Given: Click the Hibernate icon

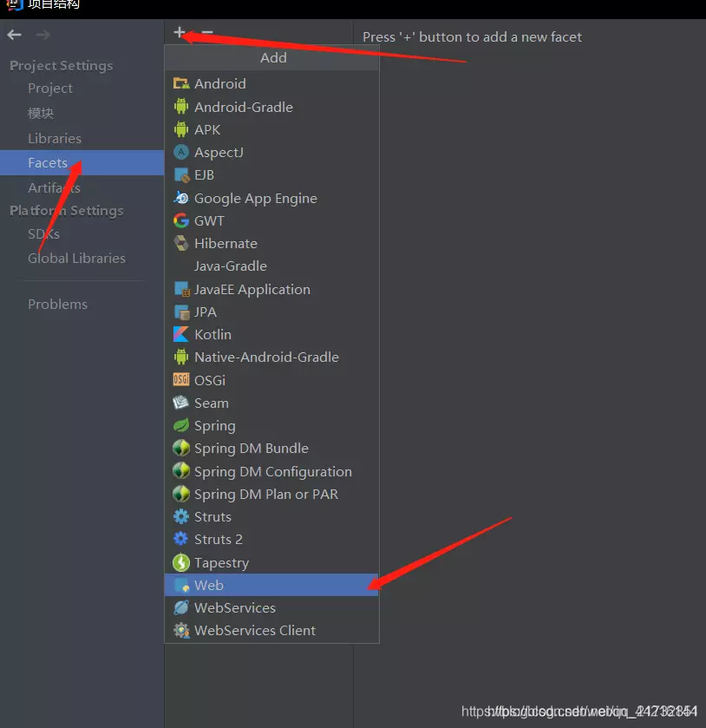Looking at the screenshot, I should [181, 243].
